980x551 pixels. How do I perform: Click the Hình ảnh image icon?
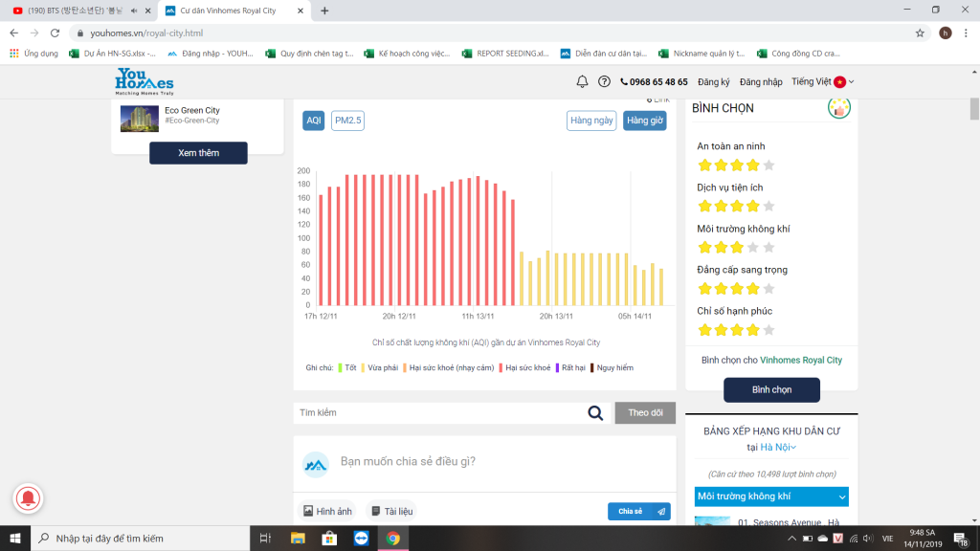coord(308,511)
